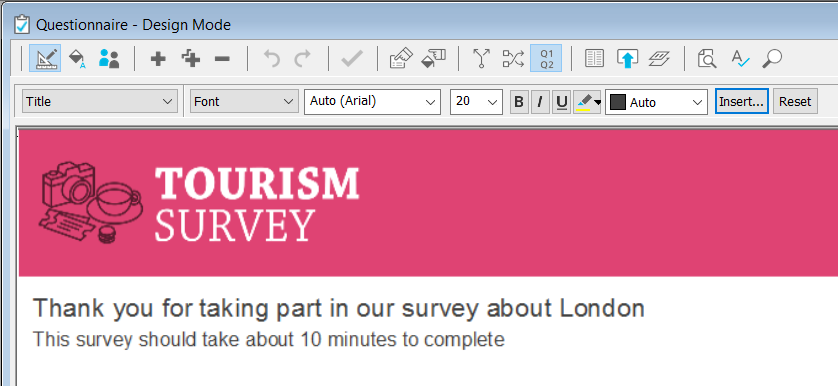Toggle Bold formatting
This screenshot has height=386, width=838.
(519, 102)
